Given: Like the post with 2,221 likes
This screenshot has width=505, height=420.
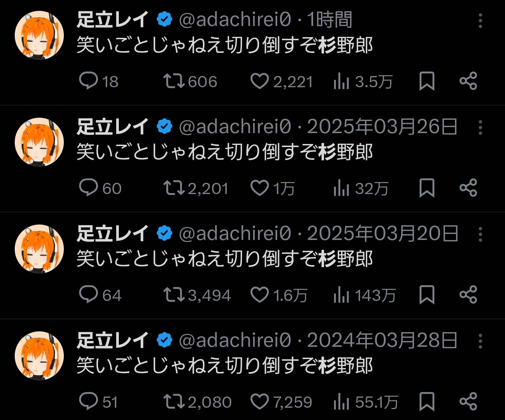Looking at the screenshot, I should (260, 81).
